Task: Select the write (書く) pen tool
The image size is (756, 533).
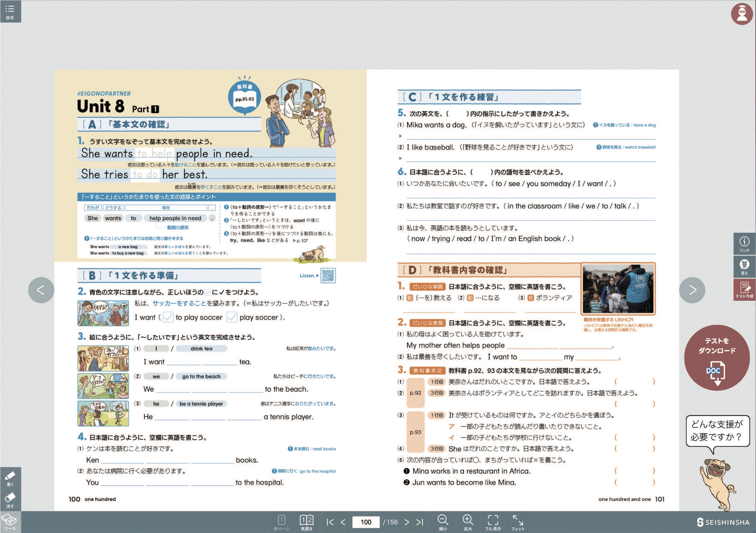Action: tap(10, 478)
